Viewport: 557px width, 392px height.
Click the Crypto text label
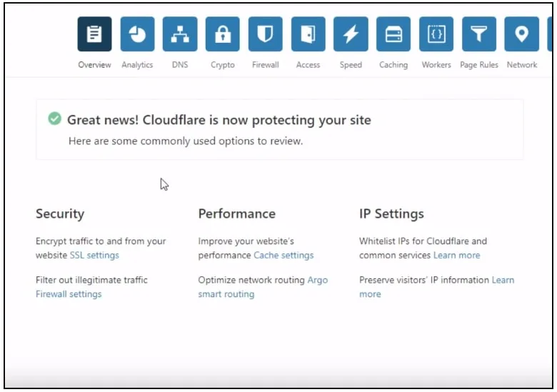223,65
